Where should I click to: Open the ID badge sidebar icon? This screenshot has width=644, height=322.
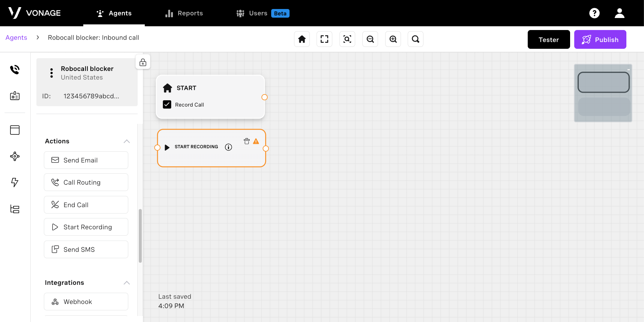tap(15, 96)
